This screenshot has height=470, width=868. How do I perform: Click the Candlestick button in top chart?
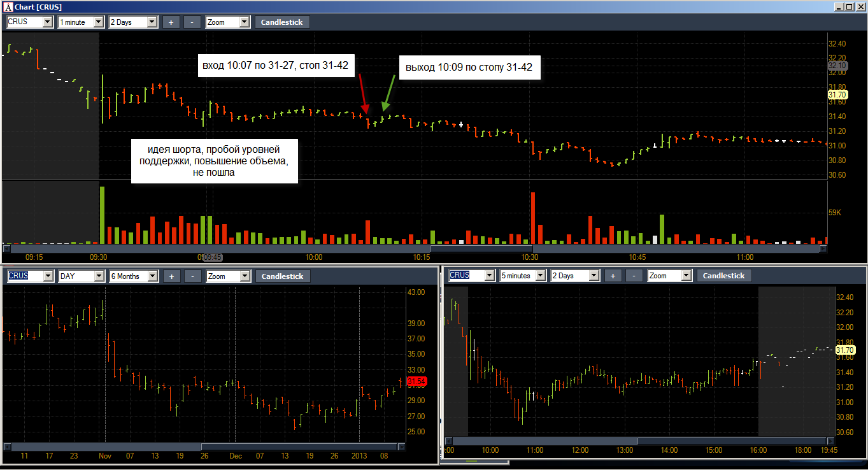283,22
